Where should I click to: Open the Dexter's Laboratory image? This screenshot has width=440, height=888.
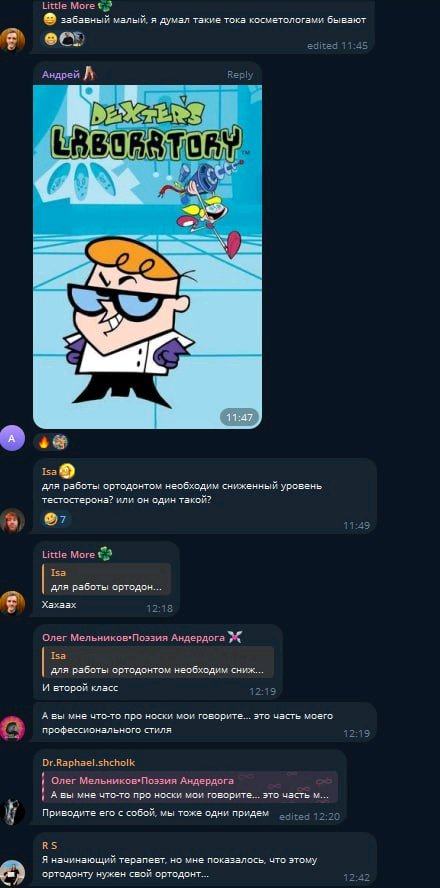click(147, 257)
